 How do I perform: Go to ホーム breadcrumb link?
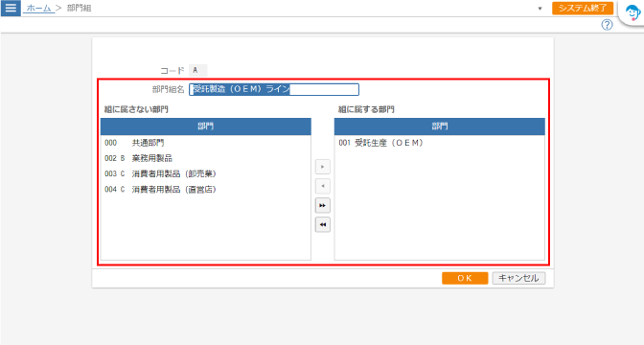pyautogui.click(x=38, y=8)
